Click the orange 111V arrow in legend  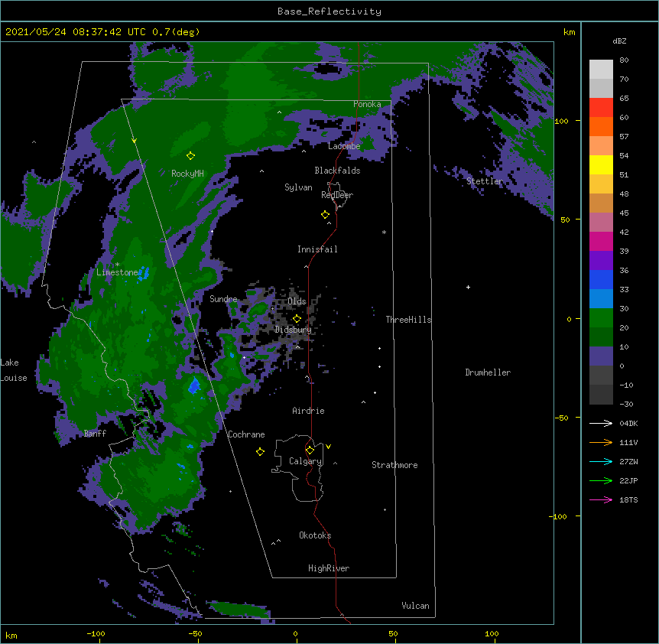[x=601, y=442]
